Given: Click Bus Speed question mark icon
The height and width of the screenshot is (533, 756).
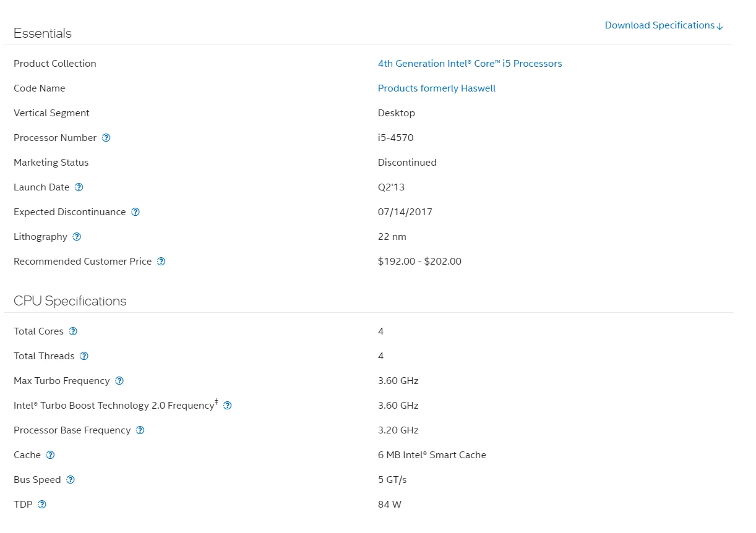Looking at the screenshot, I should (71, 480).
